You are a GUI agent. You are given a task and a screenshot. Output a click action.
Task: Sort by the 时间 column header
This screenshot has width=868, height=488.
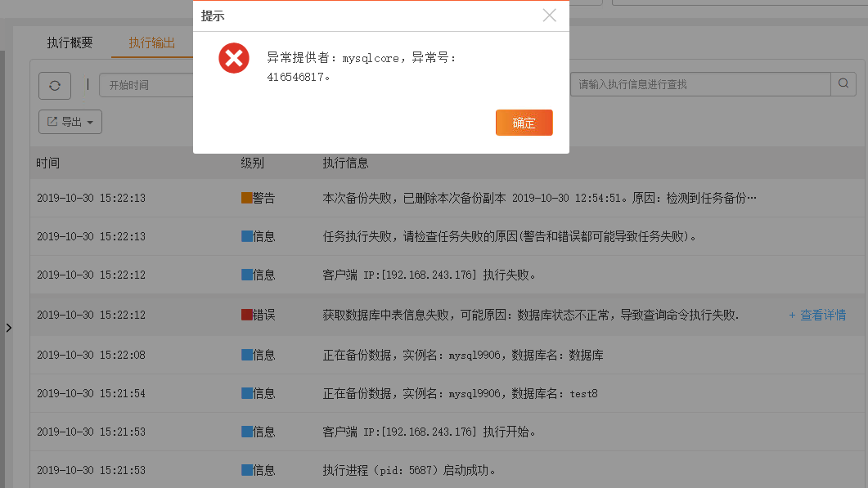[47, 163]
